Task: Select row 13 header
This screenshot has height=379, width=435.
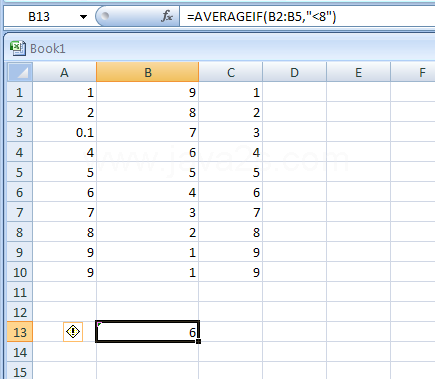Action: [x=20, y=332]
